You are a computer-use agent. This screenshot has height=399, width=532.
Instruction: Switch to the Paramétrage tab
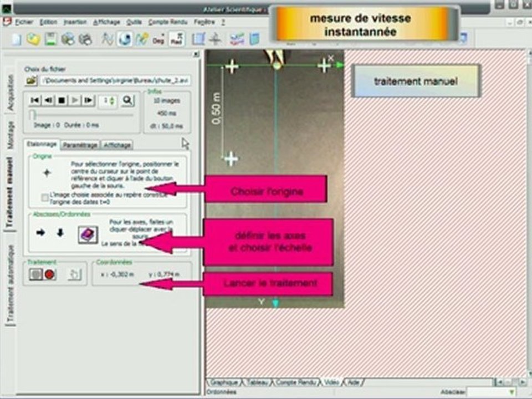[80, 145]
